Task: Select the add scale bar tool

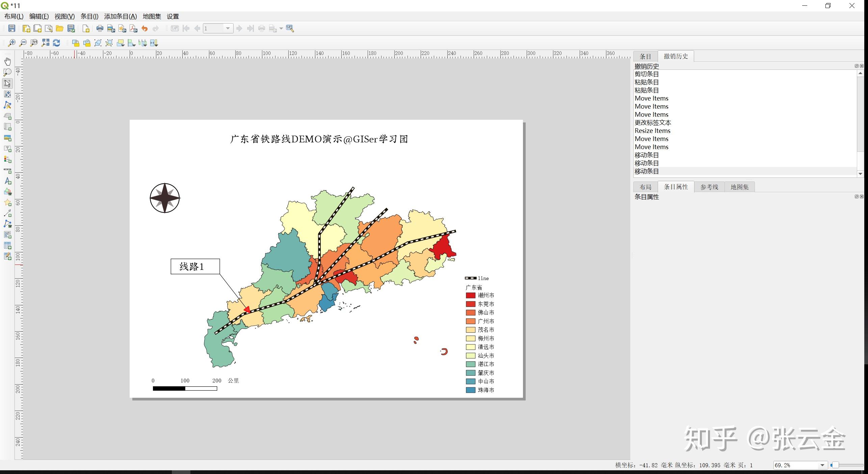Action: click(x=7, y=170)
